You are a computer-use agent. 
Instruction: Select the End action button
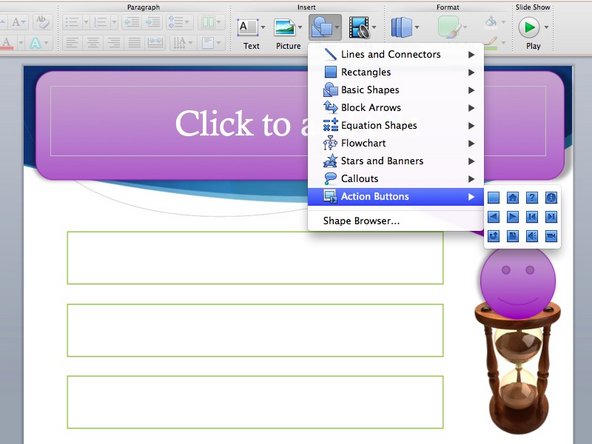(551, 217)
